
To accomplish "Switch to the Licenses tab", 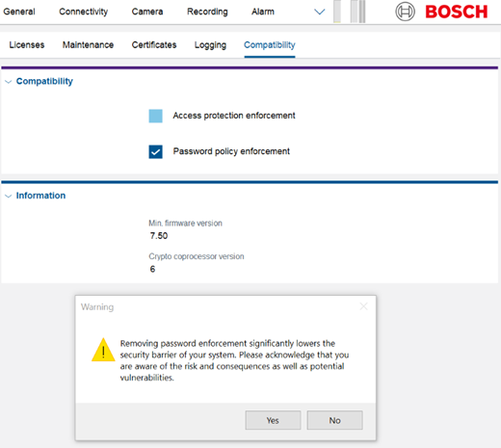I will click(x=27, y=45).
